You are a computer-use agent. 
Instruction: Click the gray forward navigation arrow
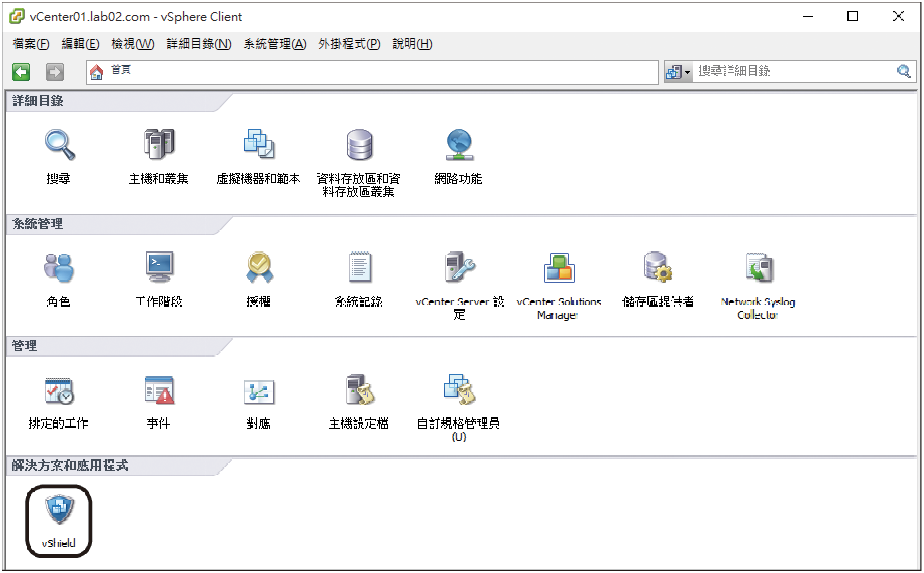tap(55, 73)
